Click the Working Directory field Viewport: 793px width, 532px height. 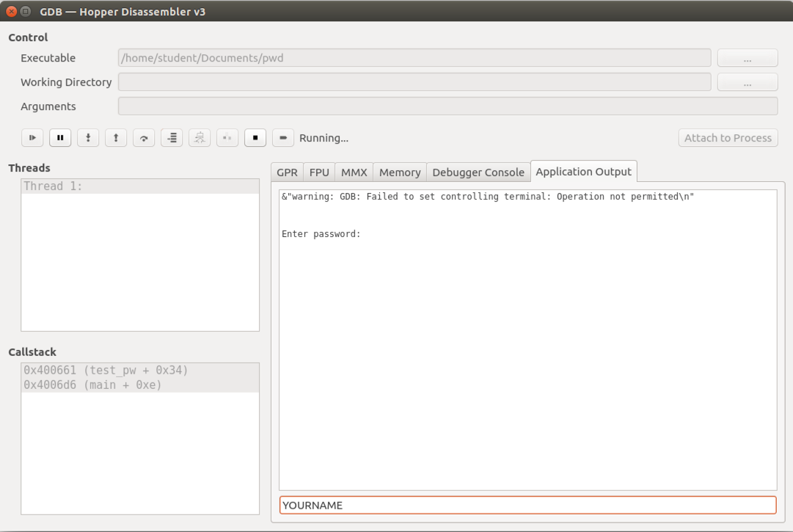(414, 82)
